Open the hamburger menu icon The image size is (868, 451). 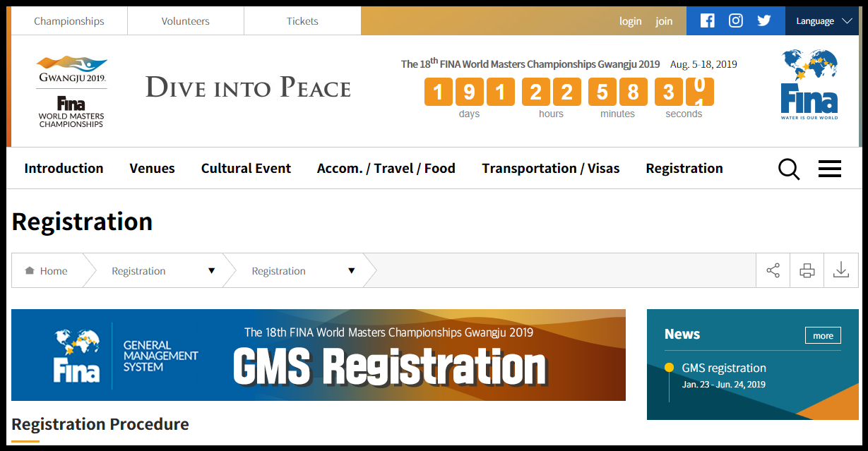point(829,169)
